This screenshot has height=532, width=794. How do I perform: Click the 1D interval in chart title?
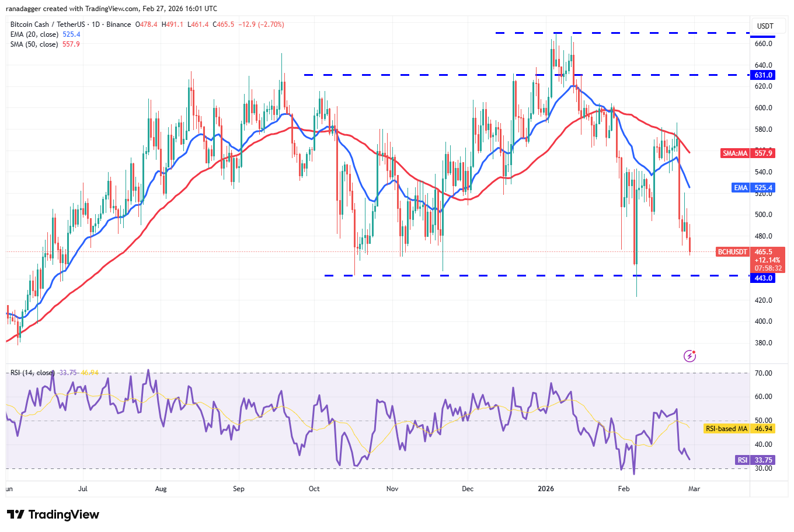[96, 24]
